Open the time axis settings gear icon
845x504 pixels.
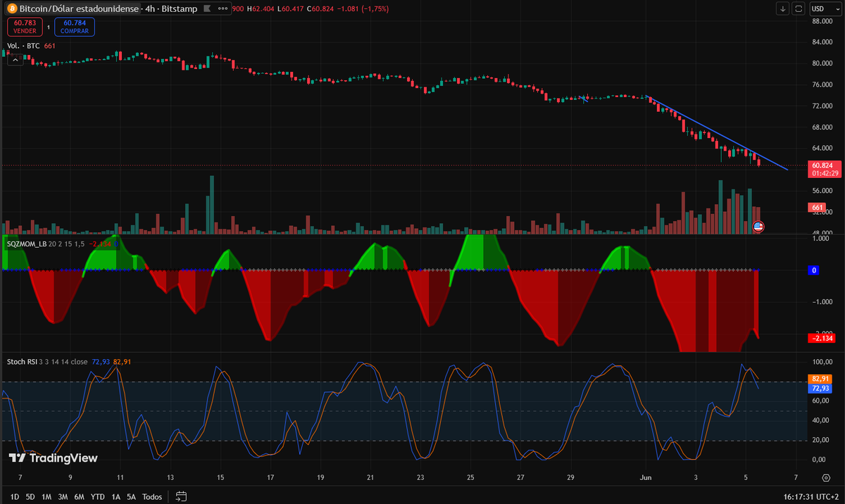pyautogui.click(x=825, y=477)
